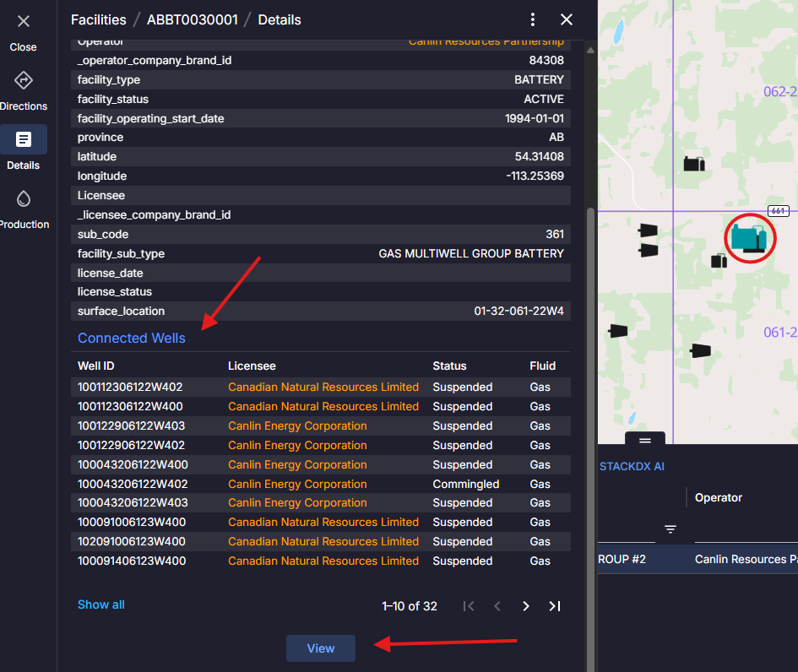The image size is (798, 672).
Task: Click the Show all link
Action: pos(101,604)
